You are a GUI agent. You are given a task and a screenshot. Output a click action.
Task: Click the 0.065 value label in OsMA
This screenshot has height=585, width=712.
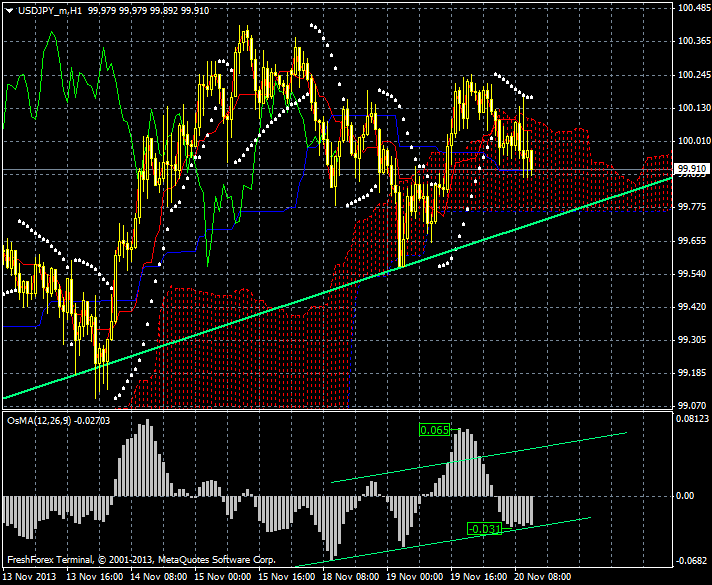(434, 430)
